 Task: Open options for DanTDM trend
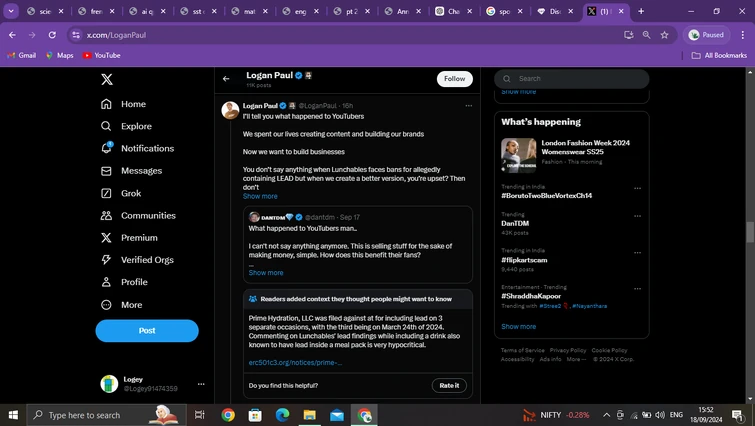638,216
